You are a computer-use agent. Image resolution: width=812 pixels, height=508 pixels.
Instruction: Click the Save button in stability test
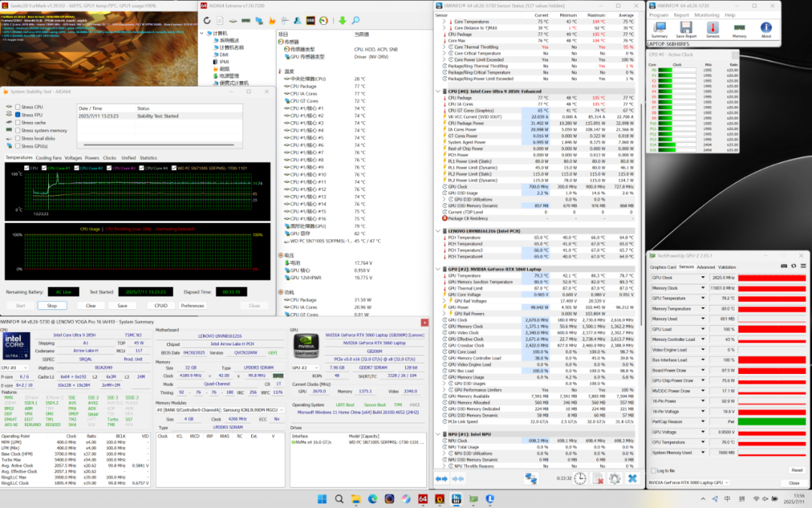pos(123,306)
